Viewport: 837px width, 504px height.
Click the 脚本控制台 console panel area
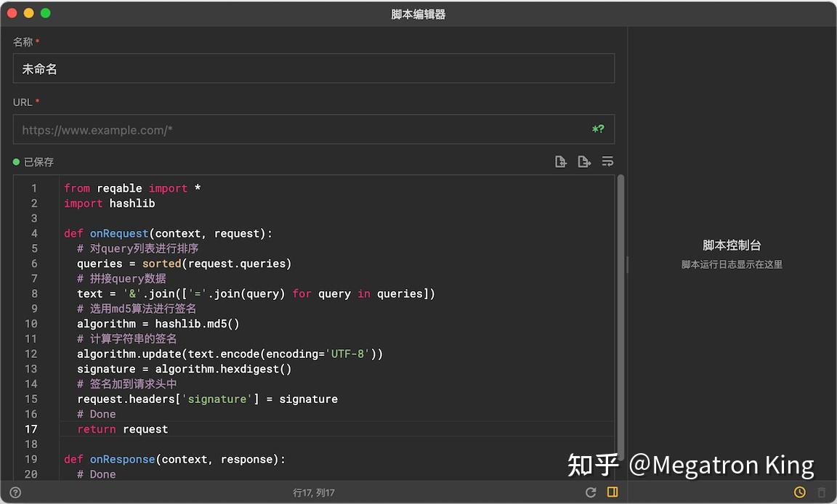pyautogui.click(x=732, y=245)
